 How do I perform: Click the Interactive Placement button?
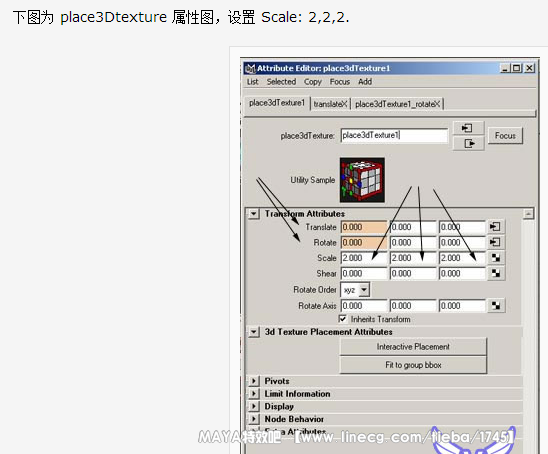click(413, 347)
